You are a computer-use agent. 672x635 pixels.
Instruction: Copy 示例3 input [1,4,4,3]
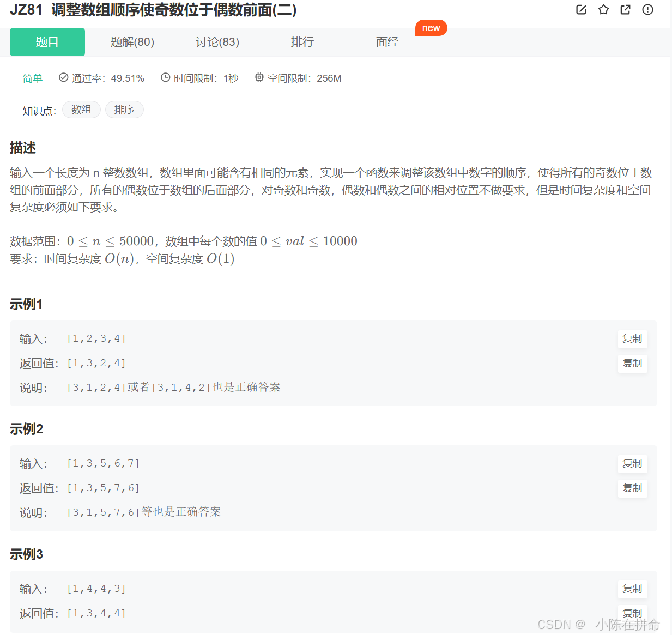(x=632, y=589)
